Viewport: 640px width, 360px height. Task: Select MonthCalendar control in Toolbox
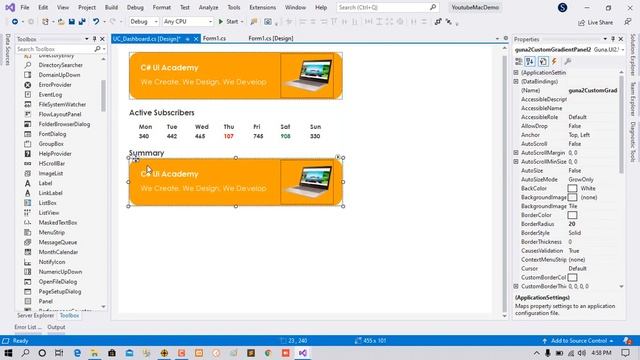(58, 252)
